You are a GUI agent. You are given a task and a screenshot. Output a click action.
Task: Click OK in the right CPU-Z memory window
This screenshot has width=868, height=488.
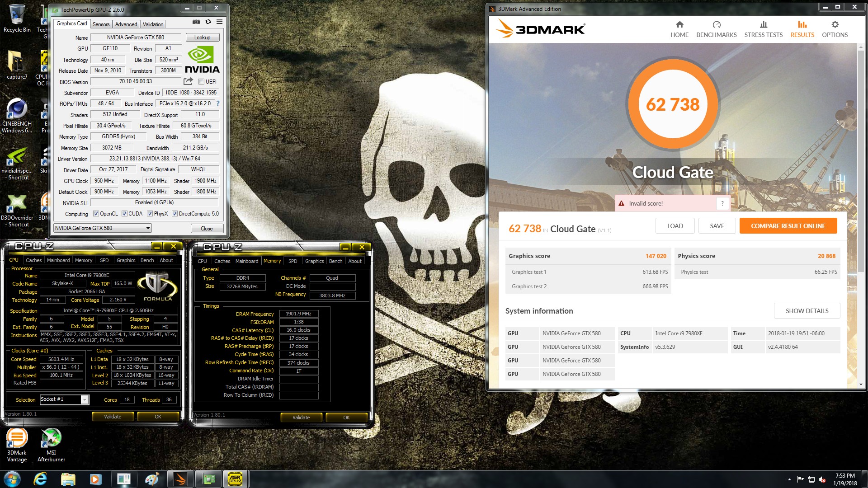point(346,418)
